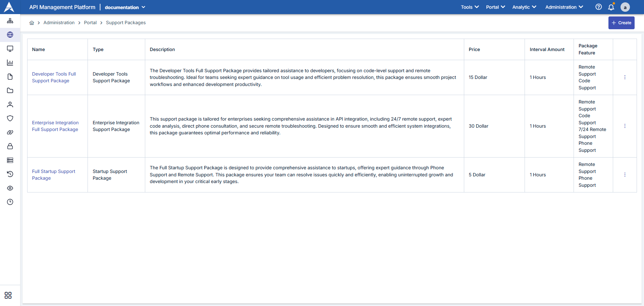This screenshot has height=306, width=644.
Task: Open the Portal menu in the top bar
Action: [x=495, y=7]
